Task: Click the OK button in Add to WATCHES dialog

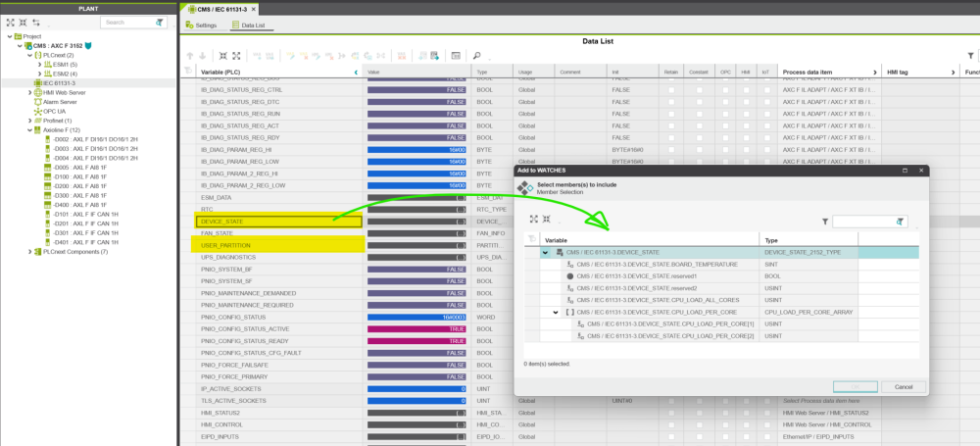Action: coord(855,387)
